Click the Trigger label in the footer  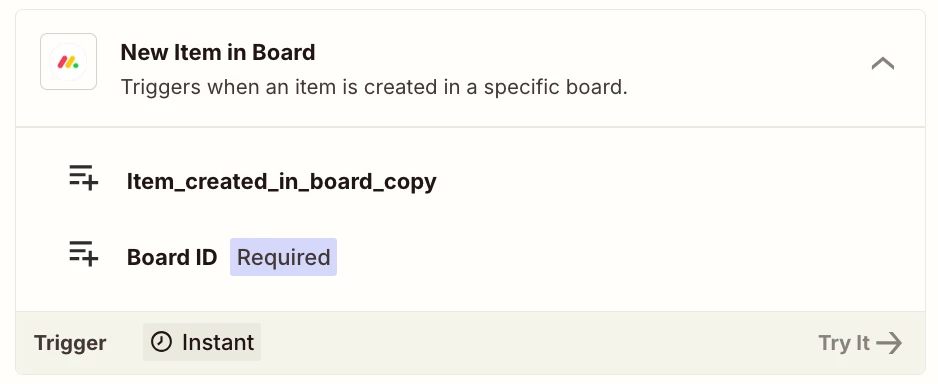point(70,343)
